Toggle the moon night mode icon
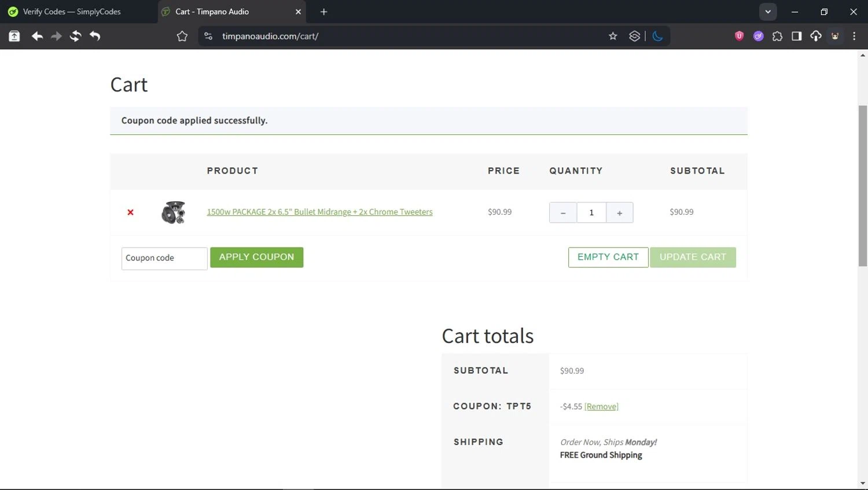The width and height of the screenshot is (868, 490). 657,36
